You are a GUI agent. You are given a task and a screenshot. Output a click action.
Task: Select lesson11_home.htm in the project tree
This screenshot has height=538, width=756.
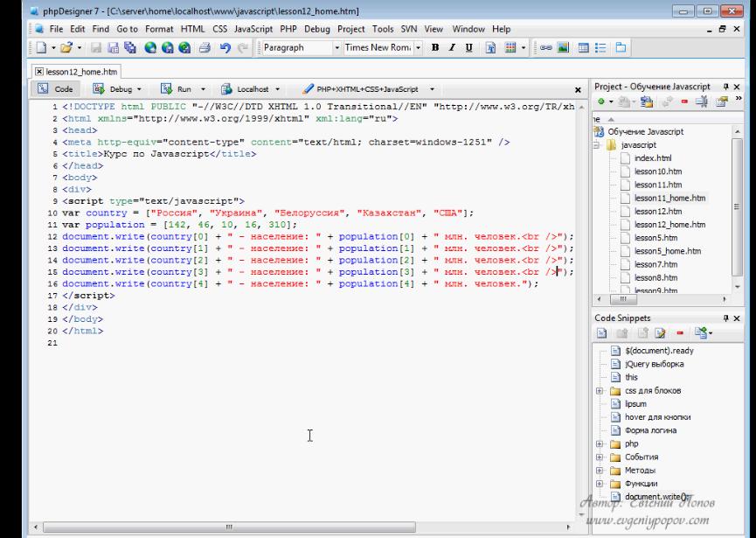pyautogui.click(x=669, y=198)
